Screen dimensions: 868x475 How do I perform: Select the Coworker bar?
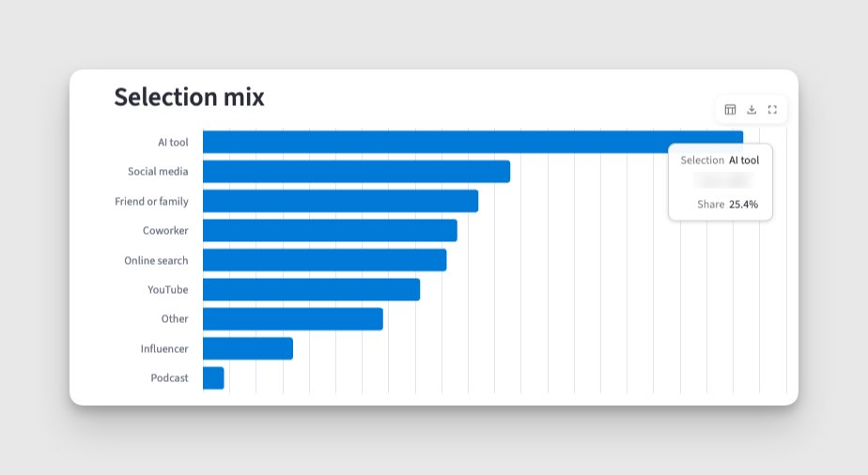(330, 231)
